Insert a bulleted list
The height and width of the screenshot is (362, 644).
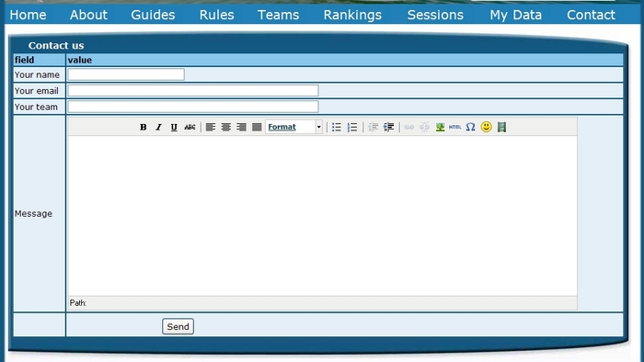[337, 127]
